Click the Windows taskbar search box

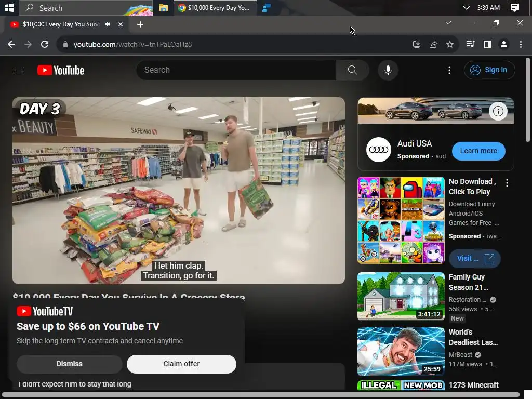click(86, 8)
